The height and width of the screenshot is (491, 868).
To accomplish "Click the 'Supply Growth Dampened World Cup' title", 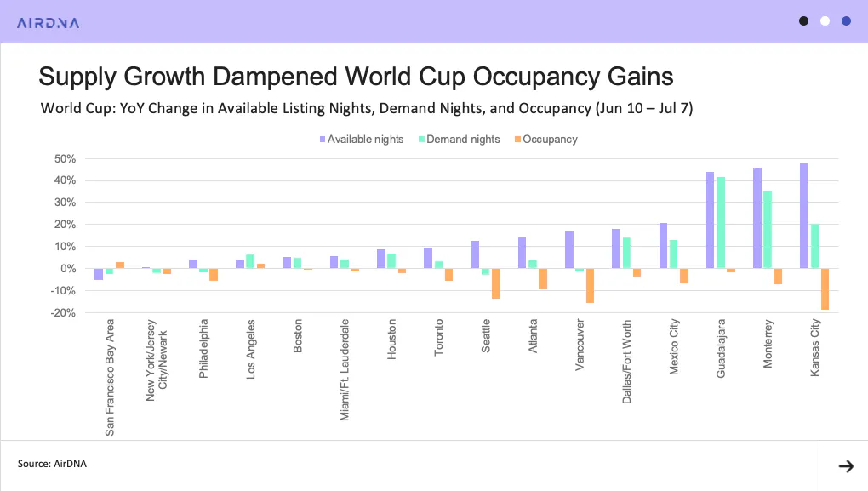I will click(x=356, y=77).
